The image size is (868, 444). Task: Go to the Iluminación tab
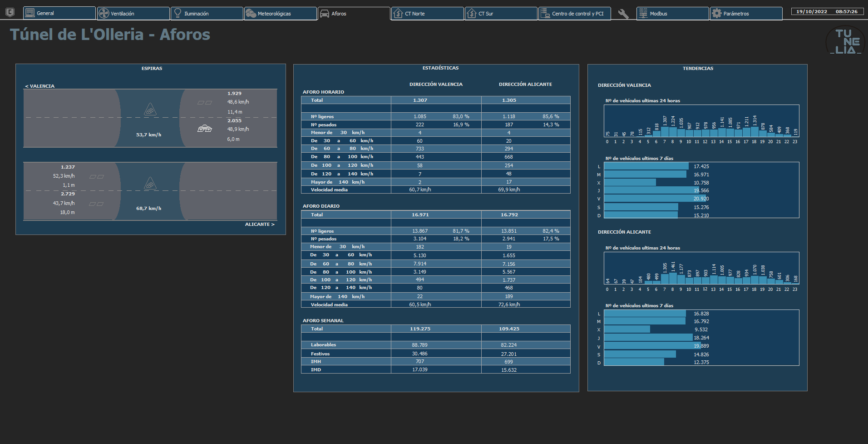coord(207,14)
